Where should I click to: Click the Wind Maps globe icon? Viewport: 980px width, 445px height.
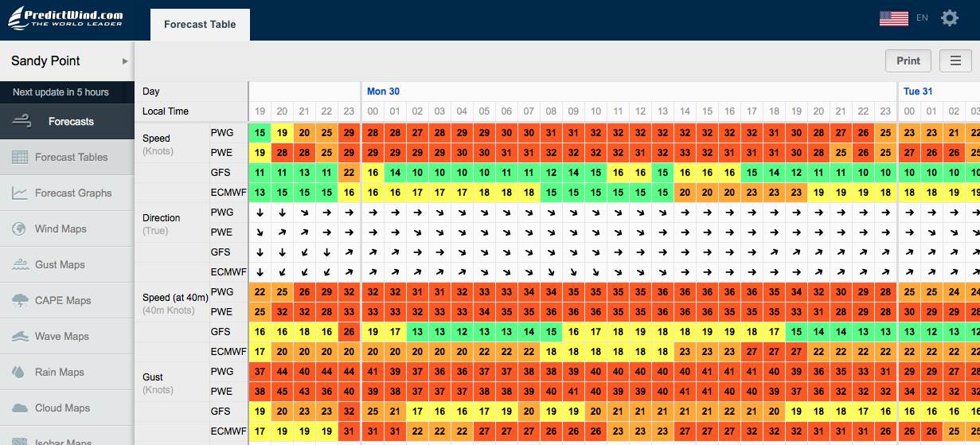(21, 229)
